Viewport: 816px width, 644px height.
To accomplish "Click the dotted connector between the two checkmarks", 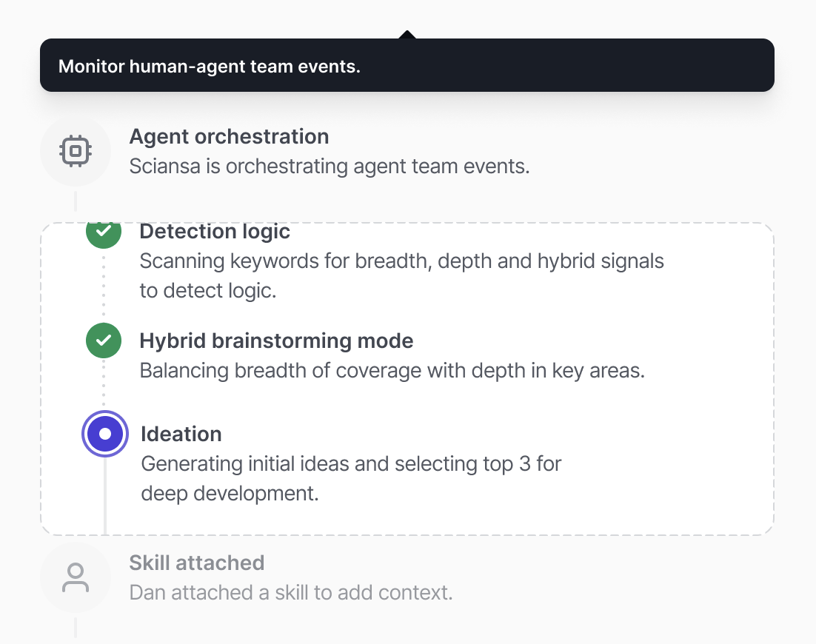I will pos(104,289).
